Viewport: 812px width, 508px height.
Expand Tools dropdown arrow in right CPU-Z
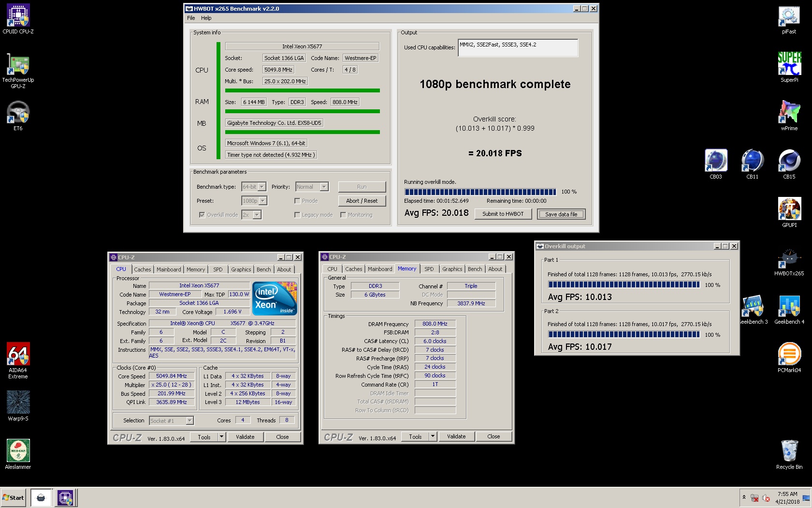point(433,436)
